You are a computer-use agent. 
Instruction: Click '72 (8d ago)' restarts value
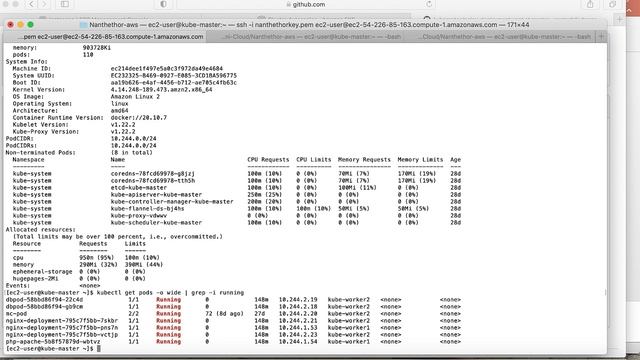[x=224, y=313]
